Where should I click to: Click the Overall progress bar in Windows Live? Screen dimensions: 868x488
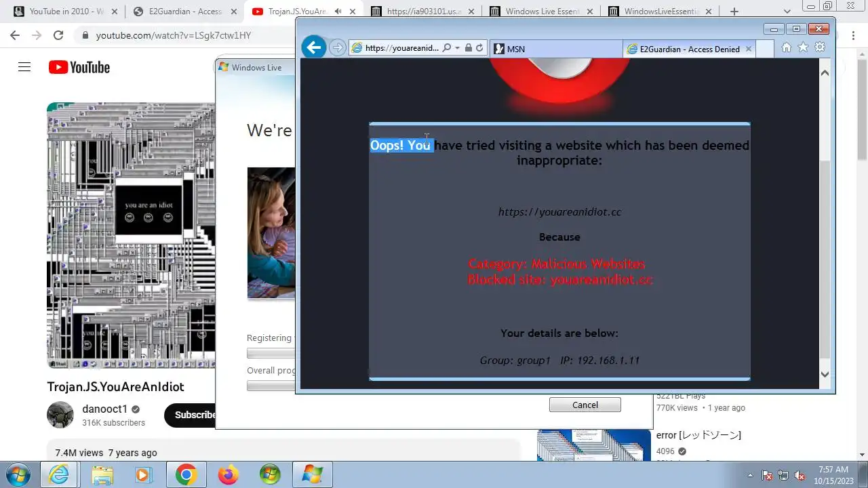(x=271, y=386)
